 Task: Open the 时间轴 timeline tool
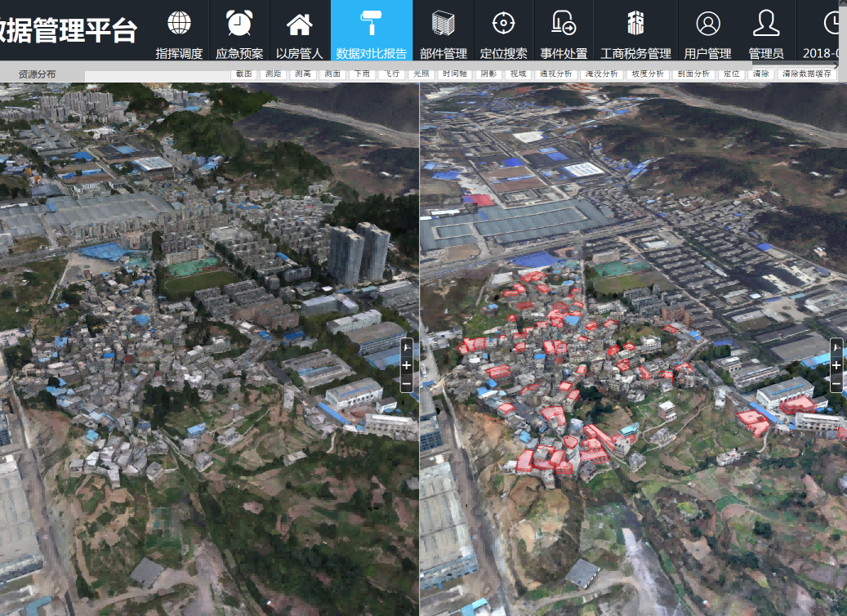[455, 74]
